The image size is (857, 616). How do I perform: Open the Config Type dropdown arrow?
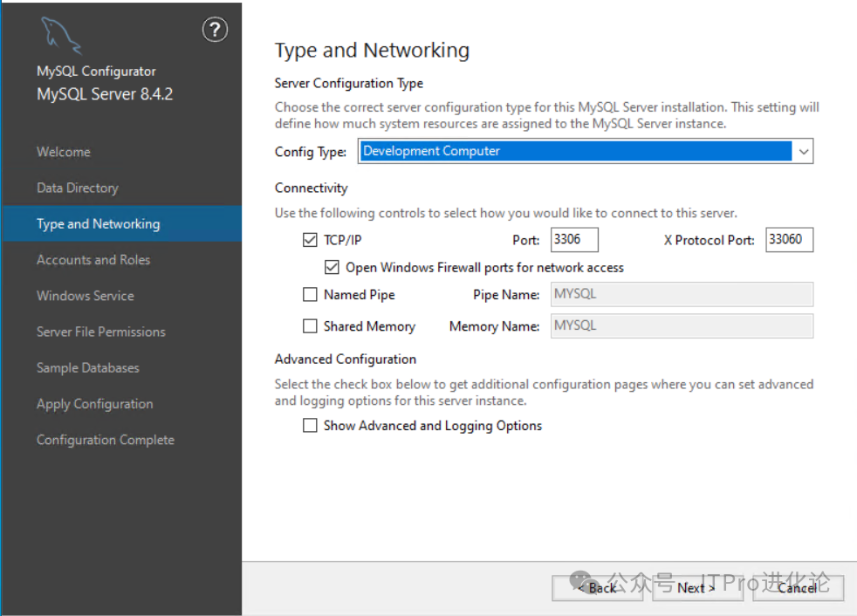803,152
